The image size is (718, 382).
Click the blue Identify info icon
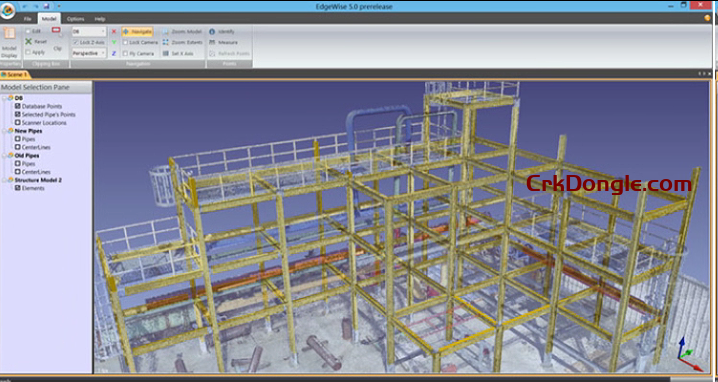(212, 32)
